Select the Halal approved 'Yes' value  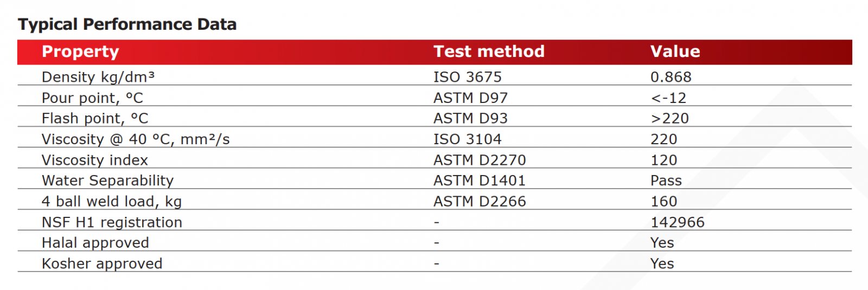(662, 243)
